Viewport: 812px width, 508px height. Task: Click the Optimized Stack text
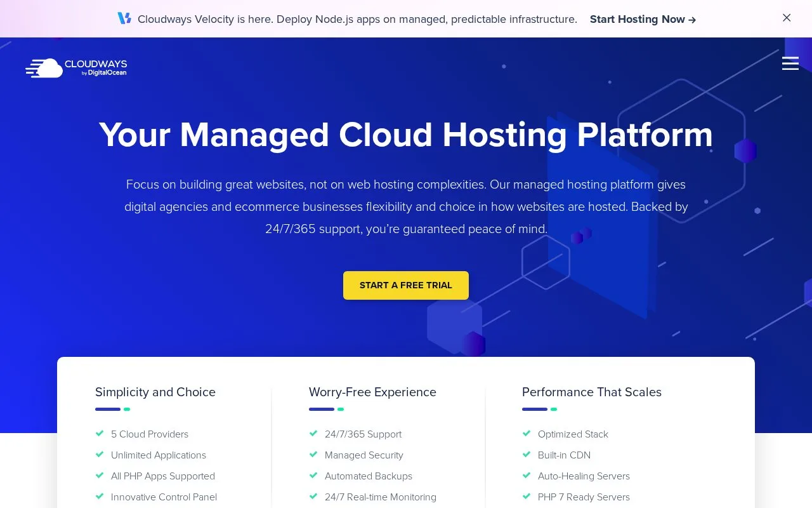(x=573, y=434)
